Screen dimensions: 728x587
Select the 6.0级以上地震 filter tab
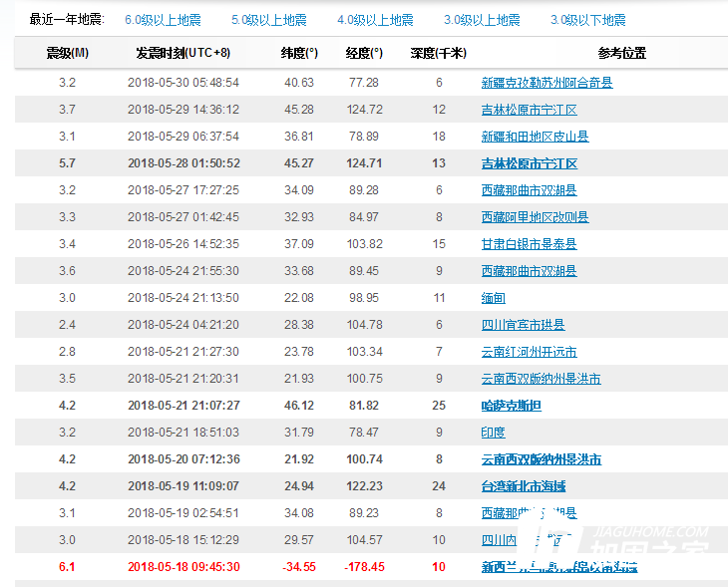[x=163, y=20]
